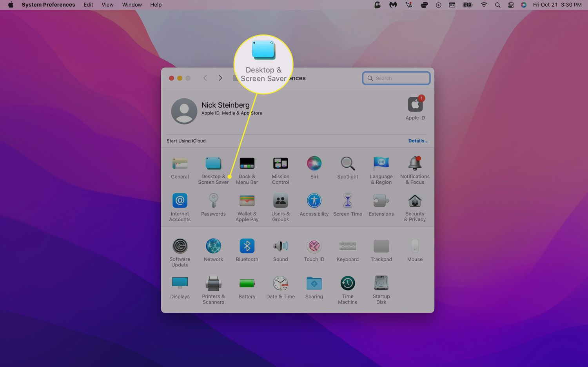Open Displays preferences
The image size is (588, 367).
pos(180,287)
